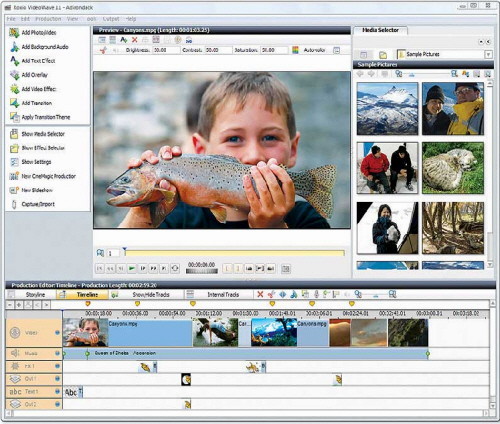Click the folder icon in Media Selector

(383, 55)
